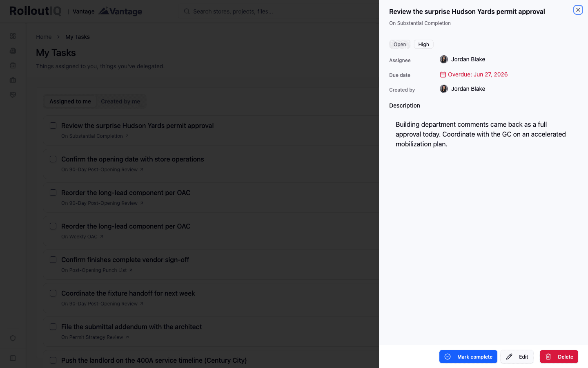
Task: Delete this task
Action: (559, 357)
